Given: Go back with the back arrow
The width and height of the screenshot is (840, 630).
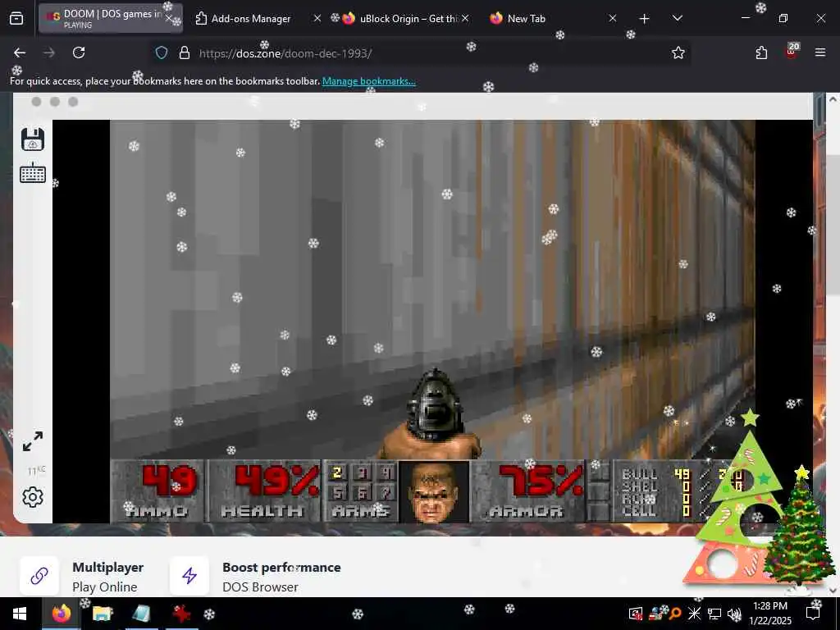Looking at the screenshot, I should pyautogui.click(x=20, y=52).
